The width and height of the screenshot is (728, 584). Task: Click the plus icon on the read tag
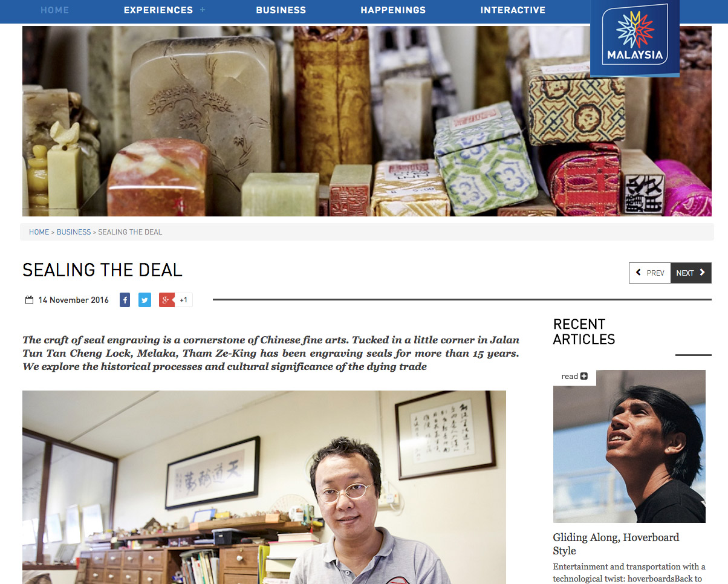click(583, 376)
